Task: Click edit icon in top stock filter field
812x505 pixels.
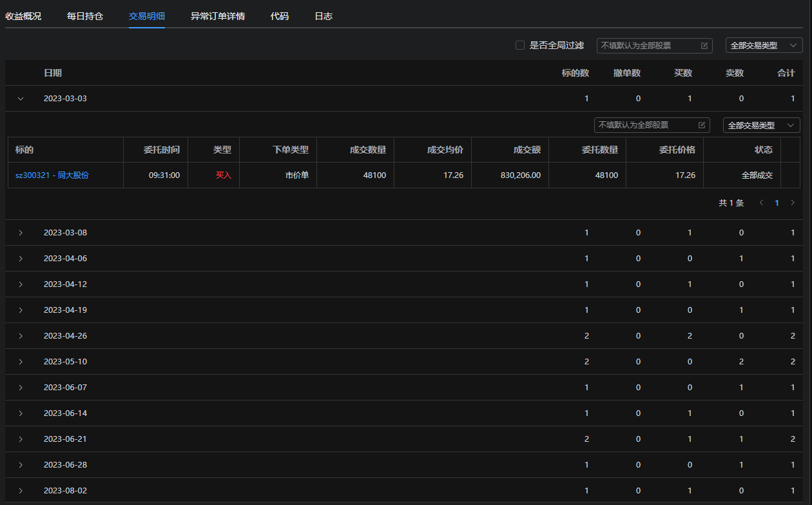Action: coord(704,46)
